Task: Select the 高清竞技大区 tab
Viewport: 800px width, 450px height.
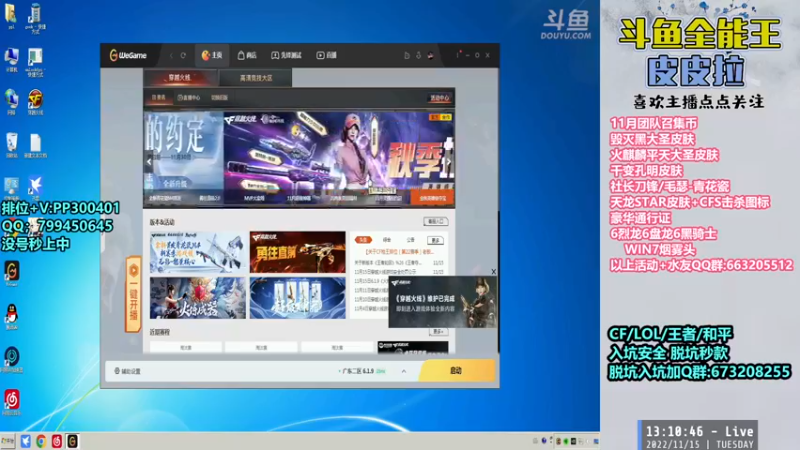Action: pyautogui.click(x=256, y=78)
